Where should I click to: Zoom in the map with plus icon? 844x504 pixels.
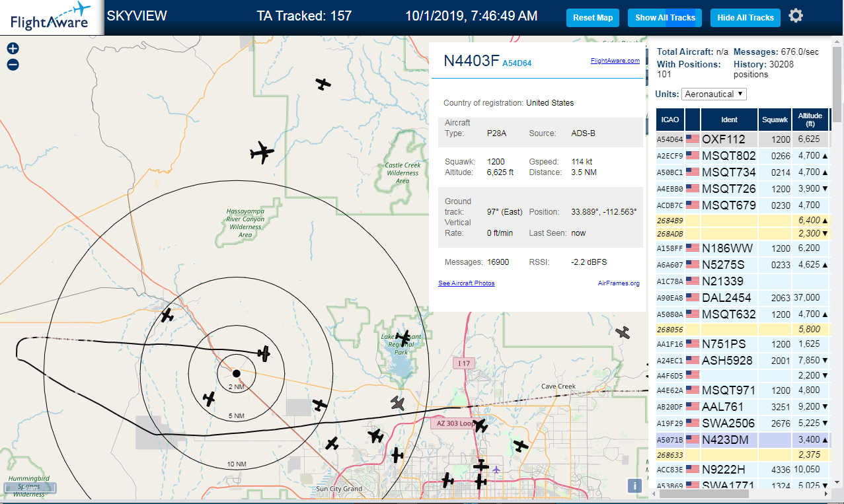pos(13,48)
